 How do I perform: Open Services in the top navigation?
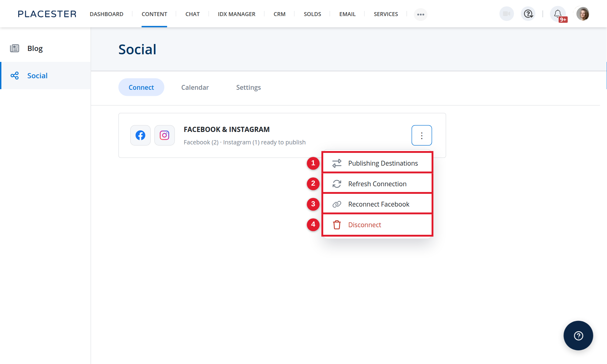pos(386,14)
